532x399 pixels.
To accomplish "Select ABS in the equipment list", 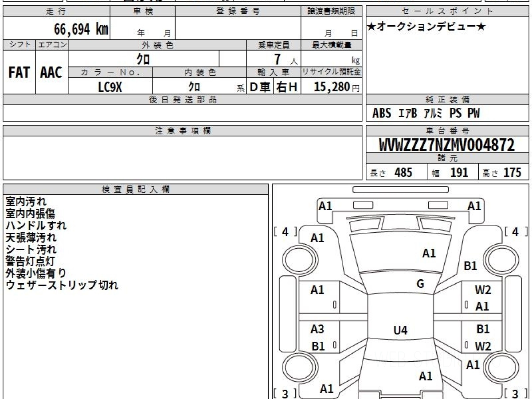I will [382, 113].
